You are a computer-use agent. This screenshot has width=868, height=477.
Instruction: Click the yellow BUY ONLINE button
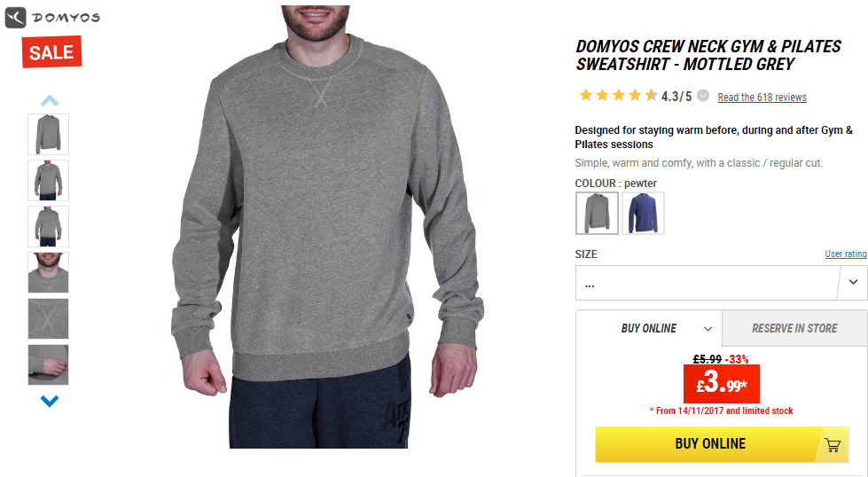point(722,444)
